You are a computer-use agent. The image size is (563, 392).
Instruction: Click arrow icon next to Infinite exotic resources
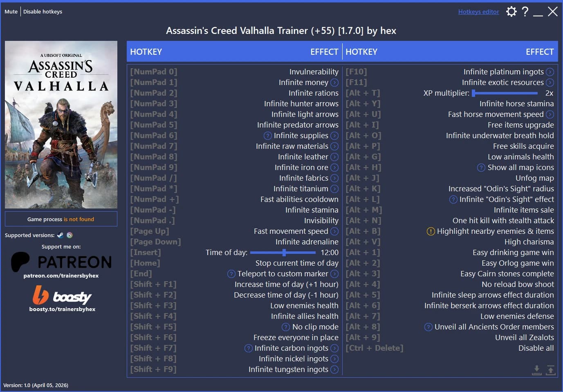(x=550, y=83)
